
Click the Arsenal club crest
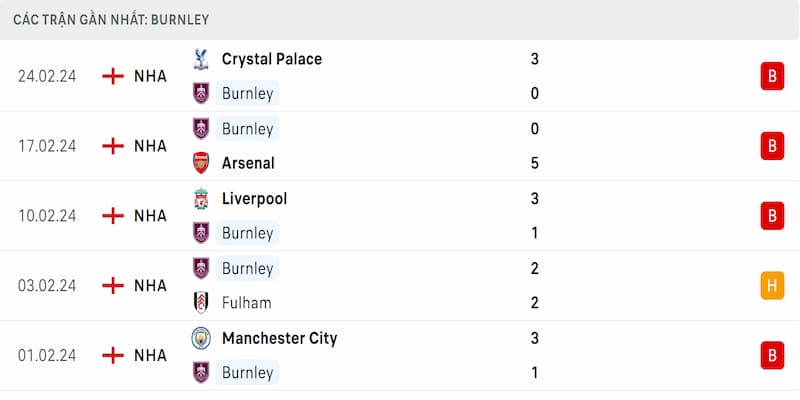[202, 163]
